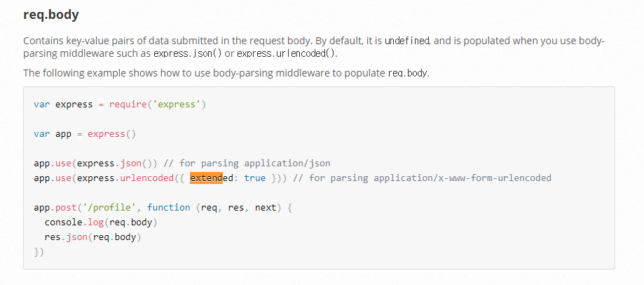The height and width of the screenshot is (285, 644).
Task: Click inline code express.urlencoded() in paragraph
Action: [x=287, y=53]
